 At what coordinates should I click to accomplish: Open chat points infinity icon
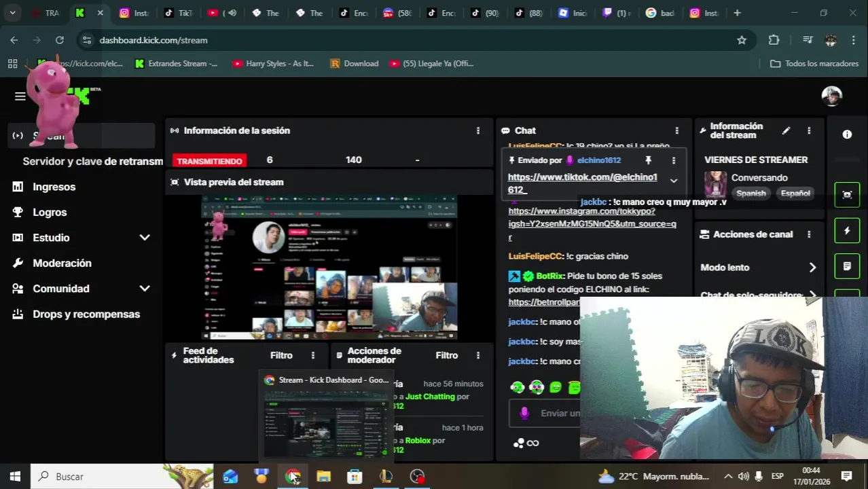coord(532,443)
